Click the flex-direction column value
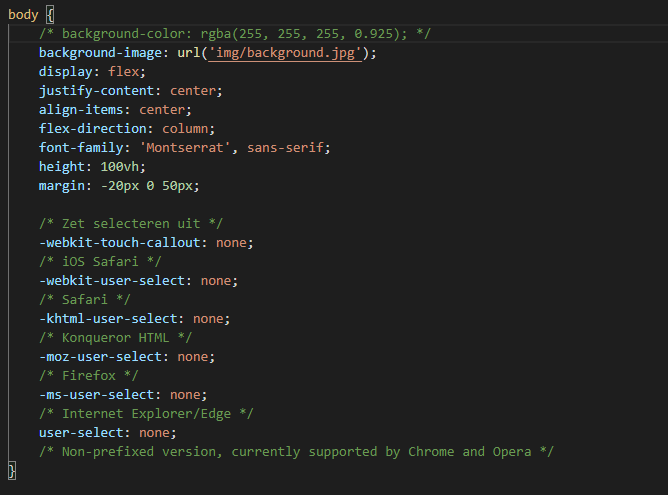The image size is (668, 495). pos(189,129)
